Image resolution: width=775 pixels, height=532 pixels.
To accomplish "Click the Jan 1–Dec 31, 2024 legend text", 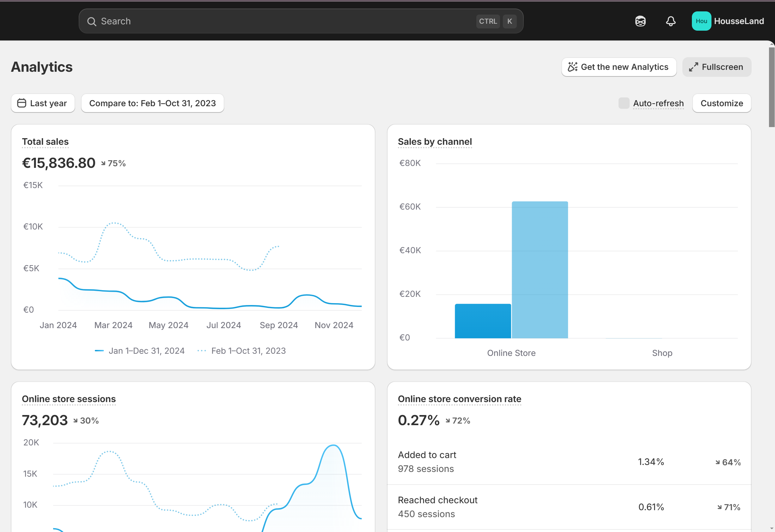I will point(146,351).
